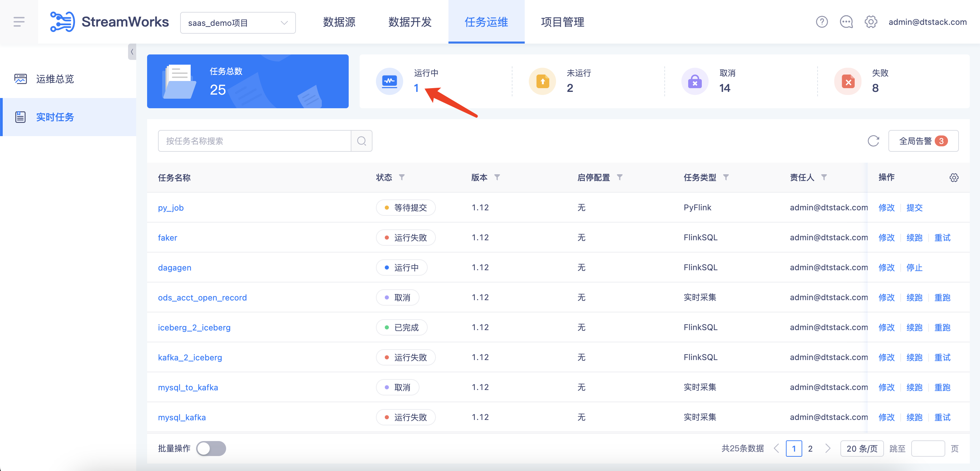Open the ods_acct_open_record task link
980x471 pixels.
pyautogui.click(x=202, y=298)
